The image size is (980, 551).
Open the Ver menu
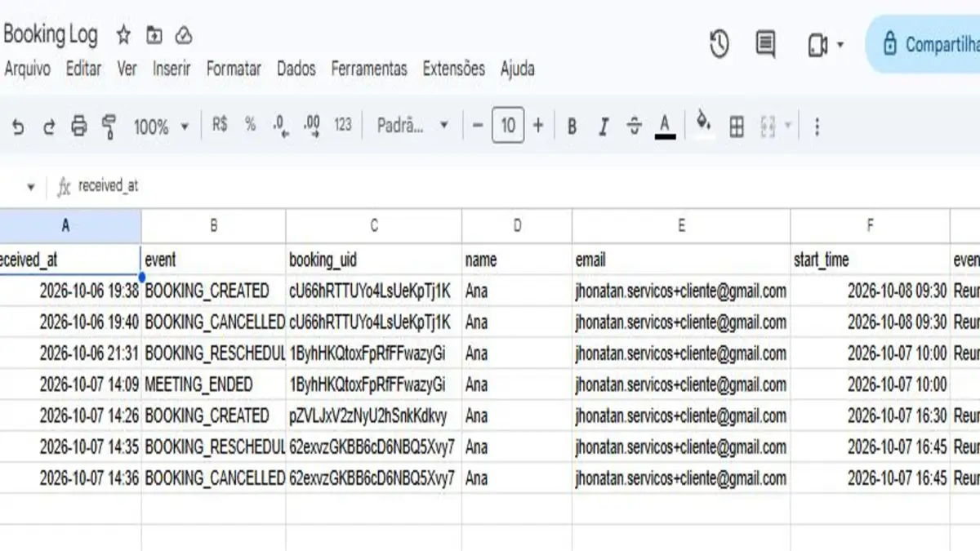[127, 69]
